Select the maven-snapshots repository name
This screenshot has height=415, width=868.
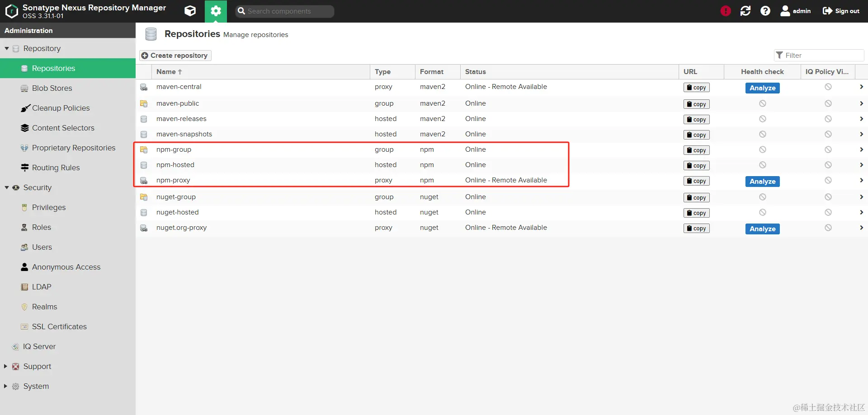pos(184,134)
